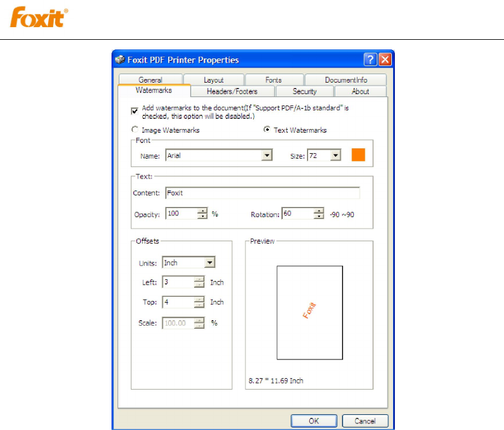Viewport: 504px width, 430px height.
Task: Click the Arial font name combo box
Action: click(219, 156)
